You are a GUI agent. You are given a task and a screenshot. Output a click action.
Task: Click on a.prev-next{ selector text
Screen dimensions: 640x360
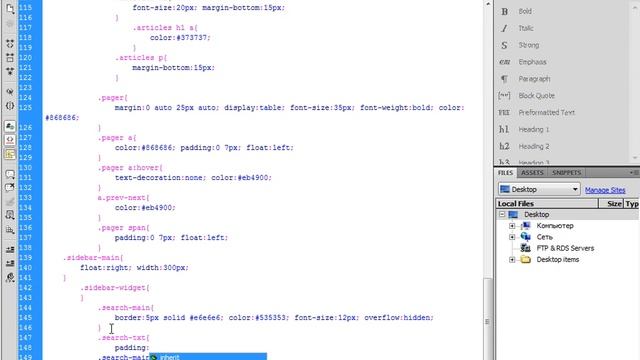point(123,198)
